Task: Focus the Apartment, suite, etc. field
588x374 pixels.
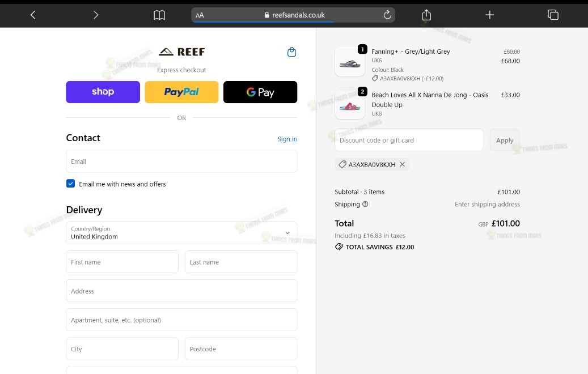Action: pos(181,320)
